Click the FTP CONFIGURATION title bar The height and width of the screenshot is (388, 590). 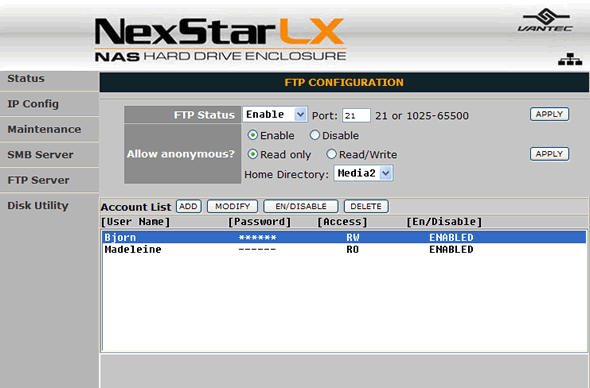[x=344, y=82]
